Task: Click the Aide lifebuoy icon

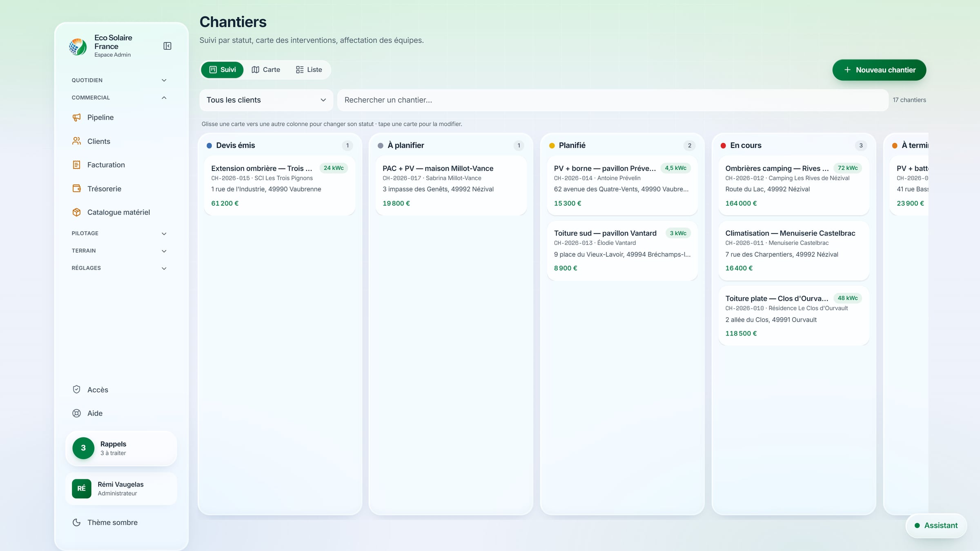Action: pos(76,413)
